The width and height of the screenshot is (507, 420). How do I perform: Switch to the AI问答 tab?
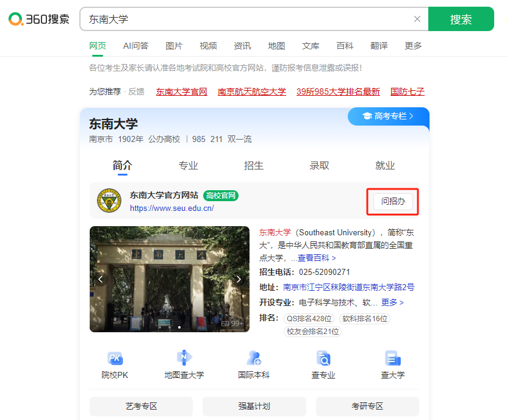pyautogui.click(x=135, y=46)
